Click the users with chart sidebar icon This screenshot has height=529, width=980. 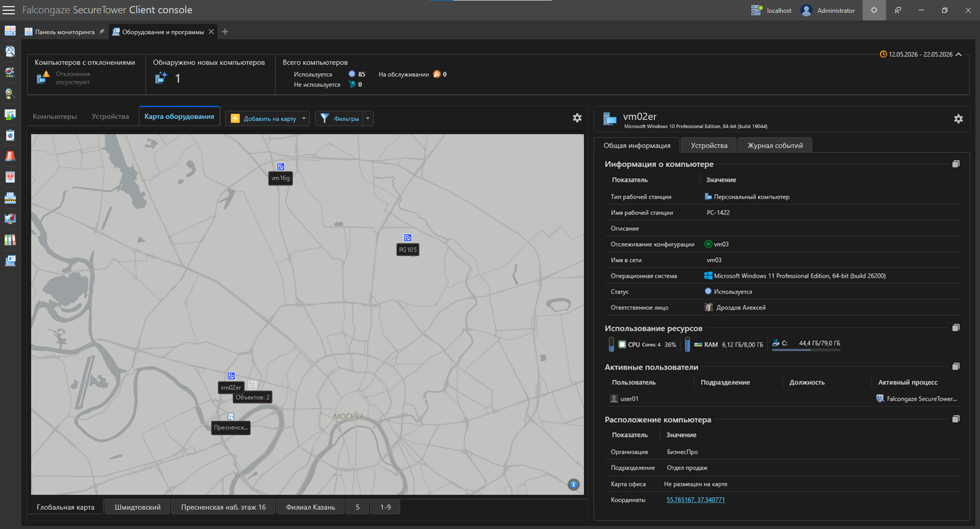click(10, 114)
